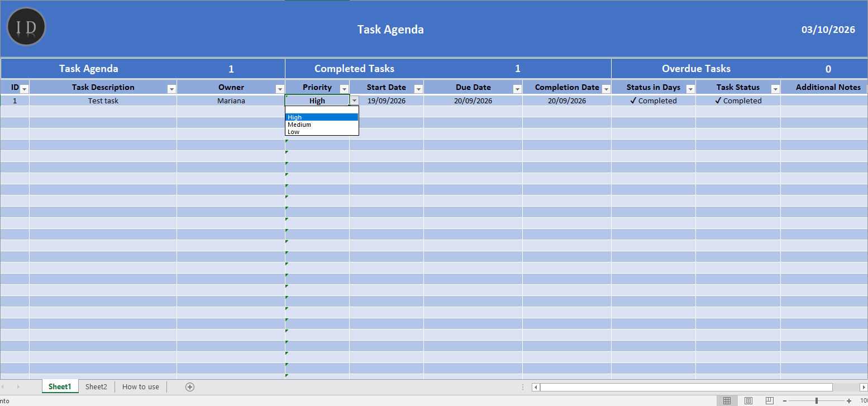Select the Completion Date cell 20/09/2026
The width and height of the screenshot is (868, 406).
567,101
